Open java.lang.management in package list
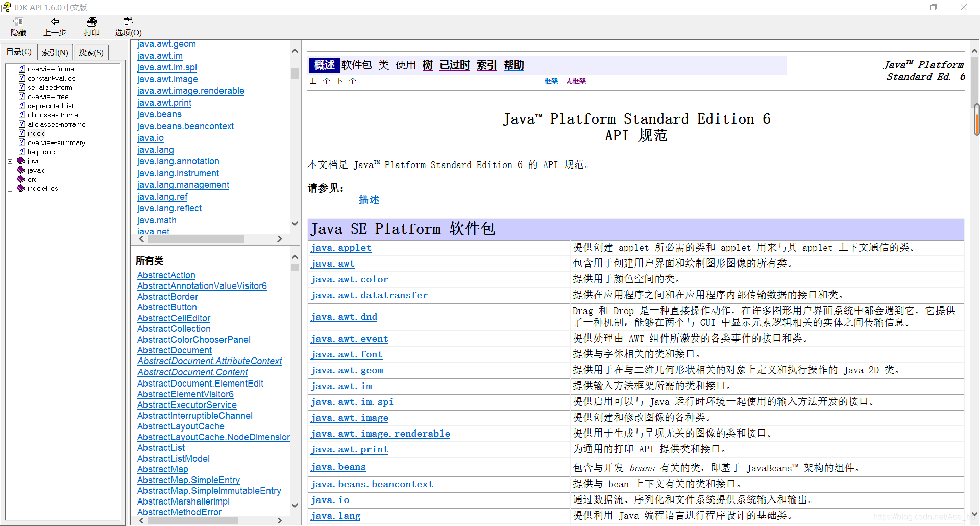This screenshot has width=980, height=526. pyautogui.click(x=183, y=185)
